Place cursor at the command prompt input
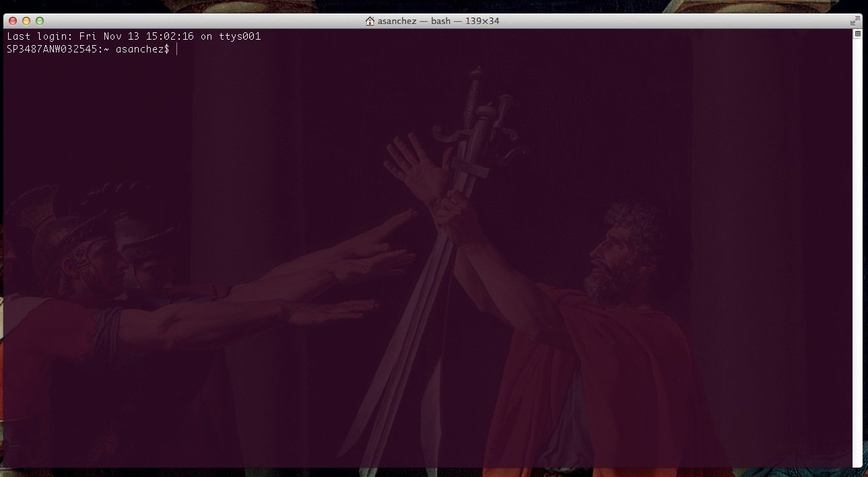 tap(176, 49)
